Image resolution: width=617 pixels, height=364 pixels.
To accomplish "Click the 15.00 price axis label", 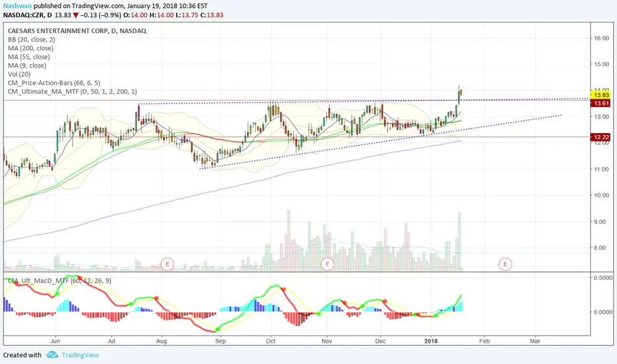I will [602, 64].
